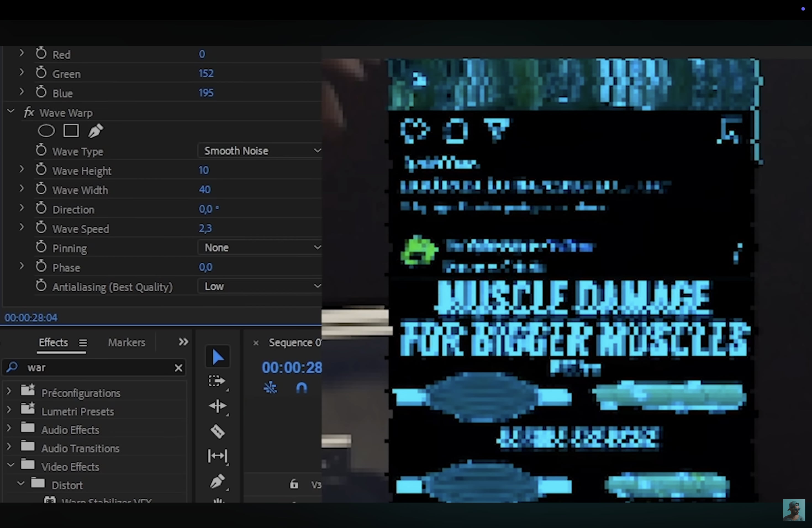Clear the effects search field

tap(178, 368)
